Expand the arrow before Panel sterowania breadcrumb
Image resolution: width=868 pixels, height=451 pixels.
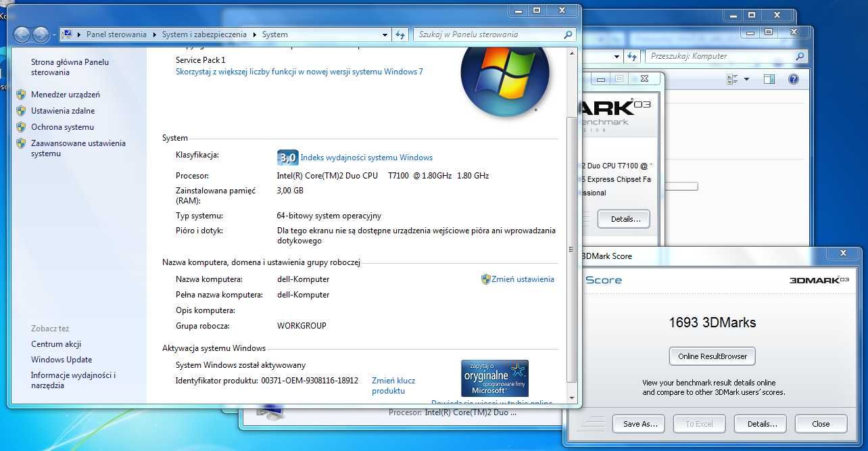(80, 34)
